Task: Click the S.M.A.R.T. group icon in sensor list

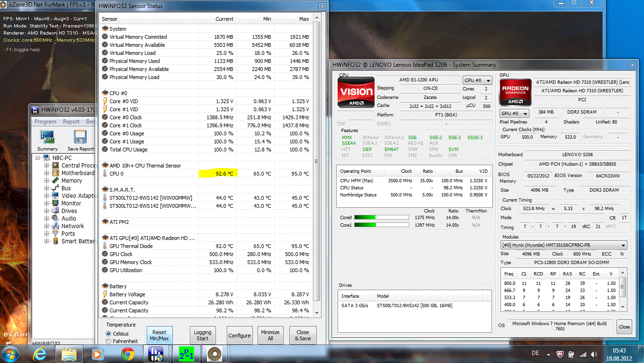Action: 105,190
